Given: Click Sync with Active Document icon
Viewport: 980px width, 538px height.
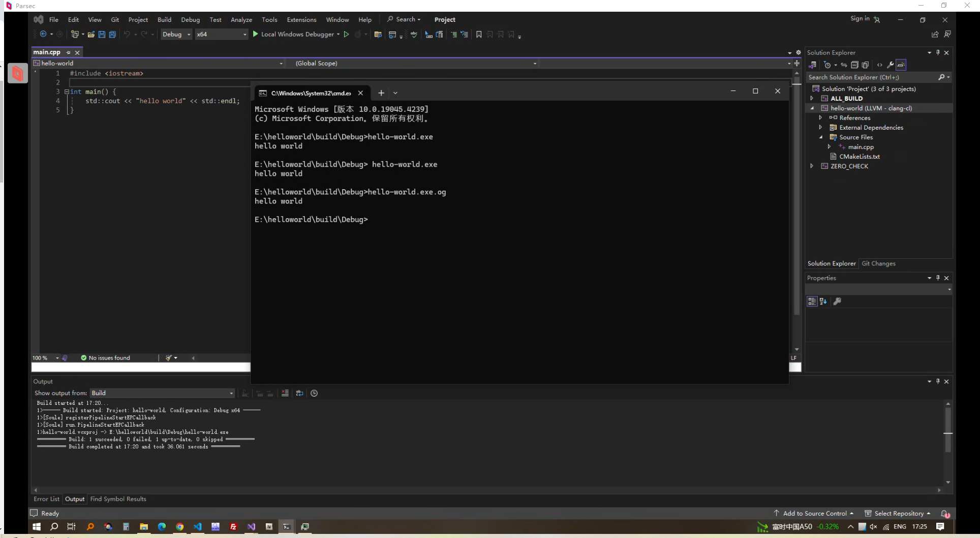Looking at the screenshot, I should click(x=844, y=65).
